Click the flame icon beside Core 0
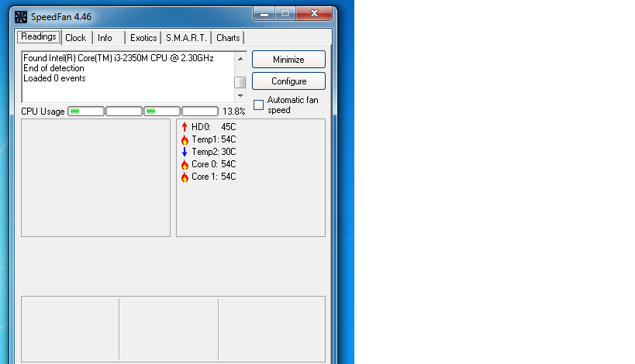 (185, 165)
